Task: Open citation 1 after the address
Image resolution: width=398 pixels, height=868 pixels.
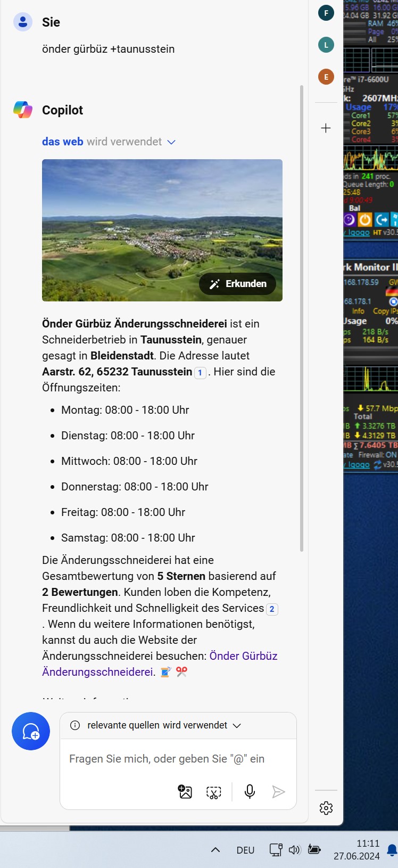Action: click(200, 373)
